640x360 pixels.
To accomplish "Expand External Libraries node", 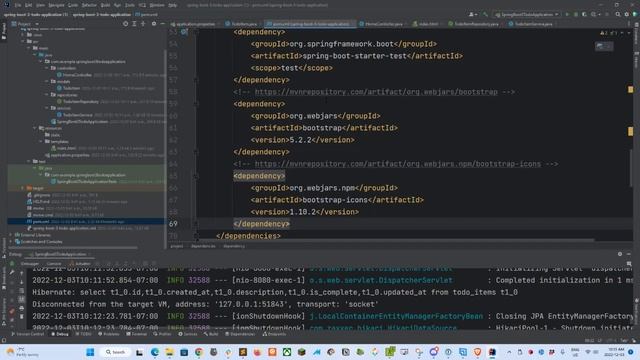I will coord(11,235).
